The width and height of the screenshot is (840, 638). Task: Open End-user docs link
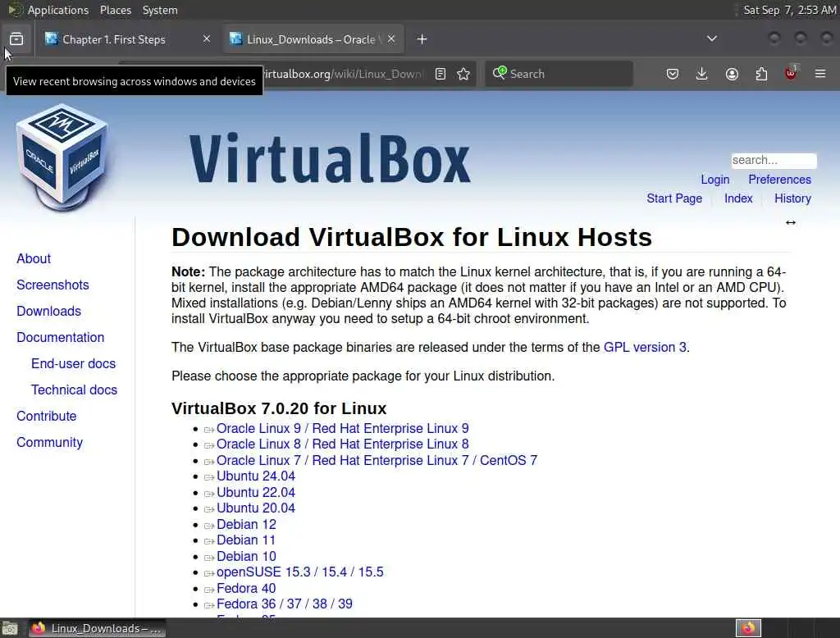[73, 363]
